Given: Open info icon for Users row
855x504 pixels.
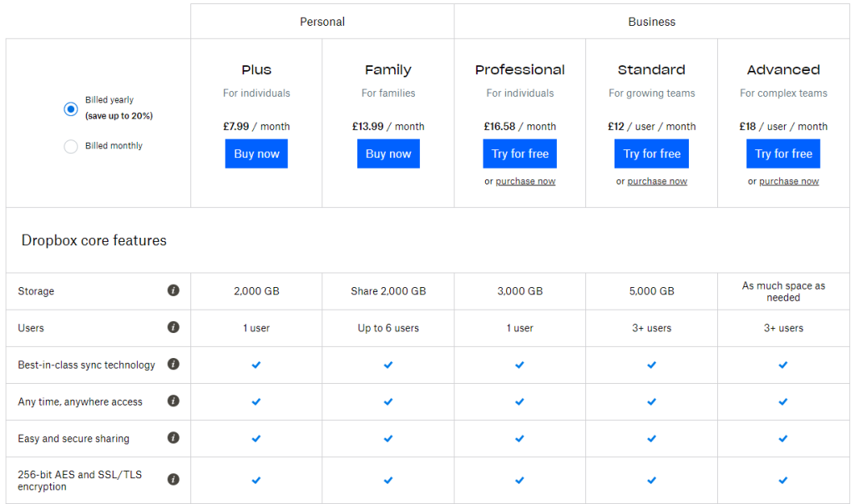Looking at the screenshot, I should point(174,327).
